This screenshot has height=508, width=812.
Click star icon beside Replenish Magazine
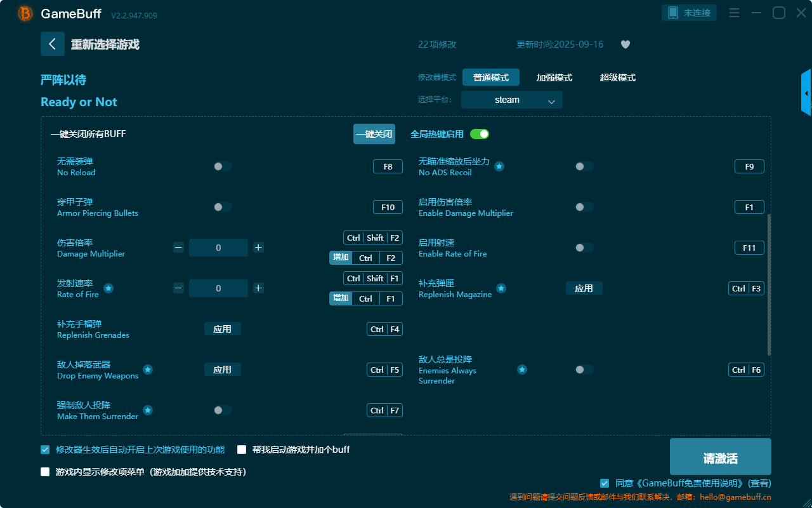pos(501,288)
